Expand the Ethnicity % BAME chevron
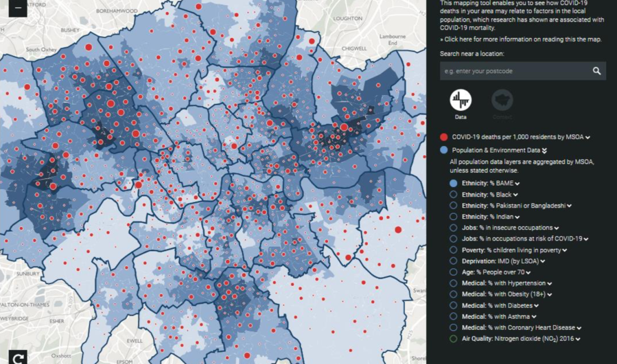This screenshot has width=617, height=364. (518, 184)
